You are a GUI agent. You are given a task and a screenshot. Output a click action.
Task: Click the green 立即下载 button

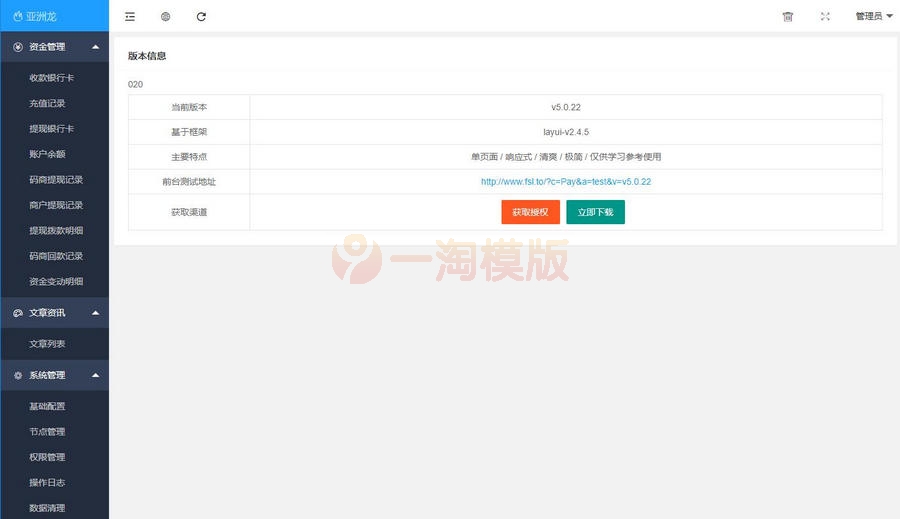595,212
